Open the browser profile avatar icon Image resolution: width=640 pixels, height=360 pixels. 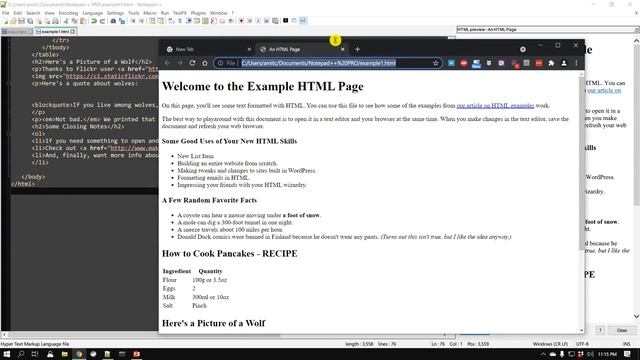[564, 63]
